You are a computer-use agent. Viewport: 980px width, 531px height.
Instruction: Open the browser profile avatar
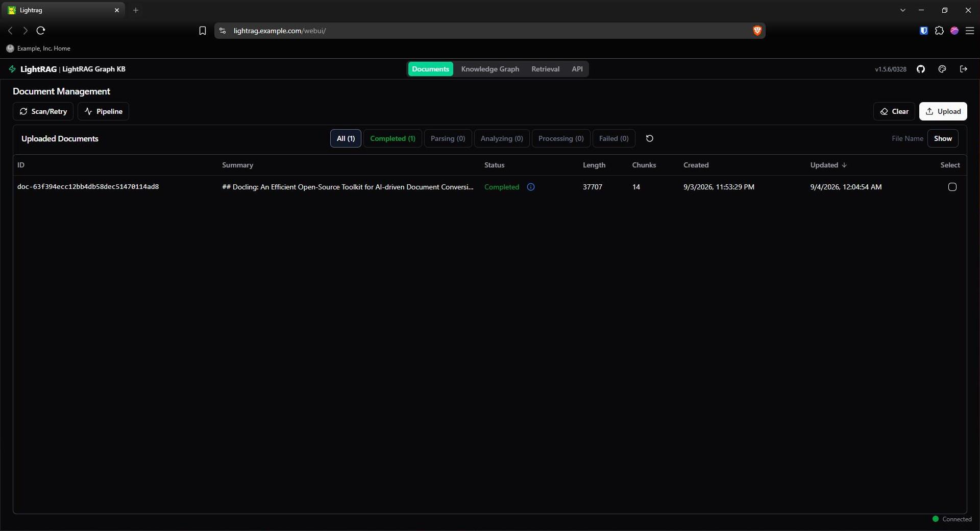tap(954, 31)
